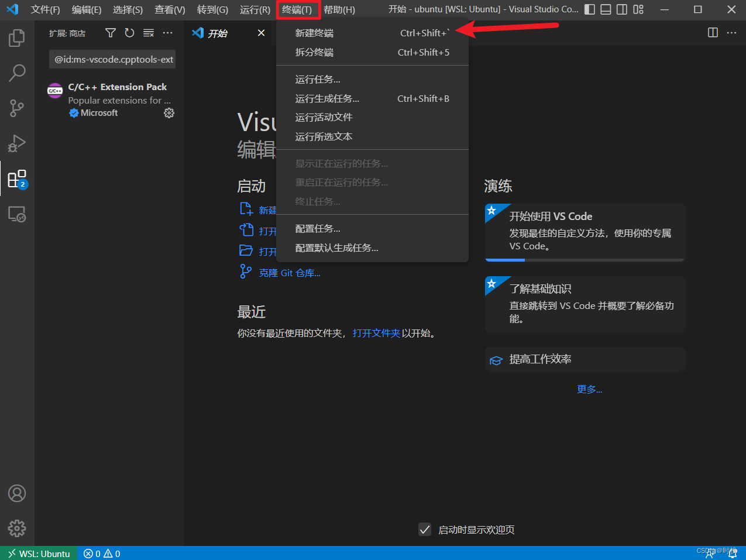Open the Search view icon
Image resolution: width=746 pixels, height=560 pixels.
17,73
